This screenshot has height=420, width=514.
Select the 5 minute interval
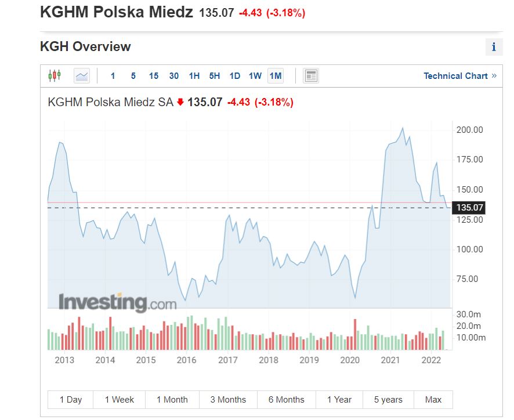(x=133, y=76)
